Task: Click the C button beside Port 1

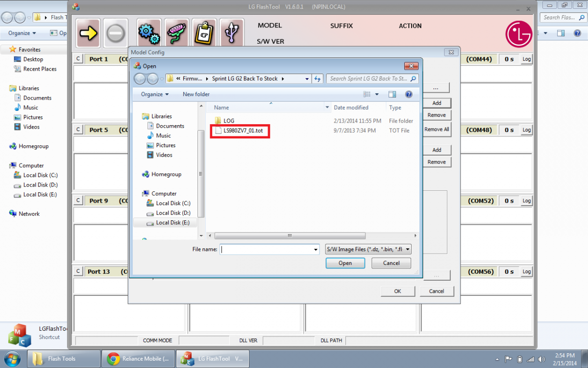Action: [78, 59]
